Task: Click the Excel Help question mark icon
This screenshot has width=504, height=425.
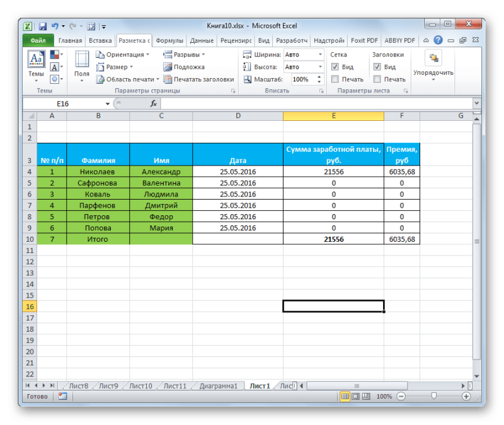Action: tap(438, 40)
